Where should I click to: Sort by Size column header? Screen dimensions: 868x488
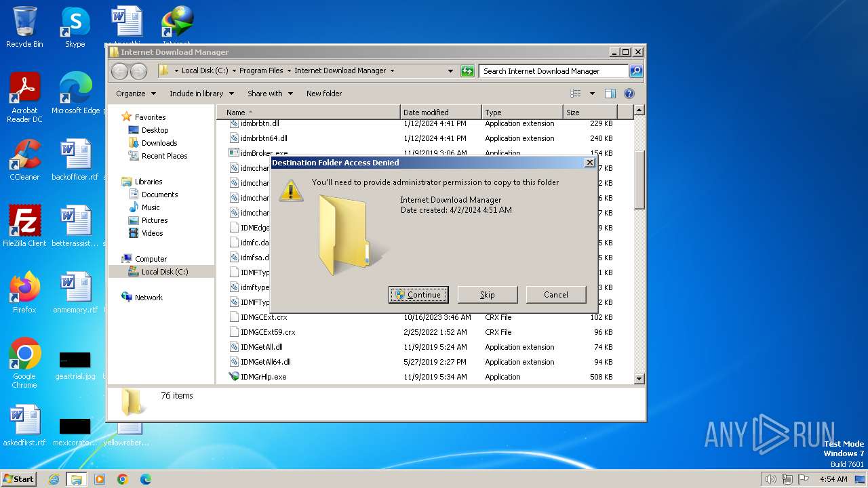[x=590, y=113]
